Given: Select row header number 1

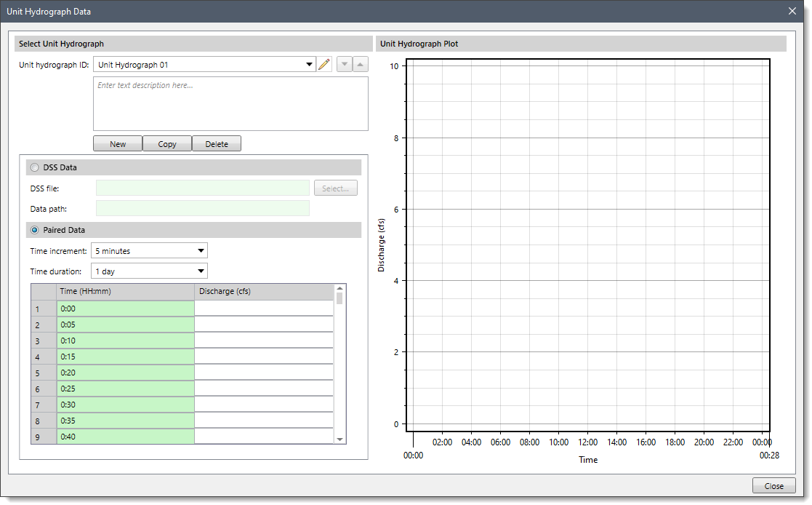Looking at the screenshot, I should 44,309.
